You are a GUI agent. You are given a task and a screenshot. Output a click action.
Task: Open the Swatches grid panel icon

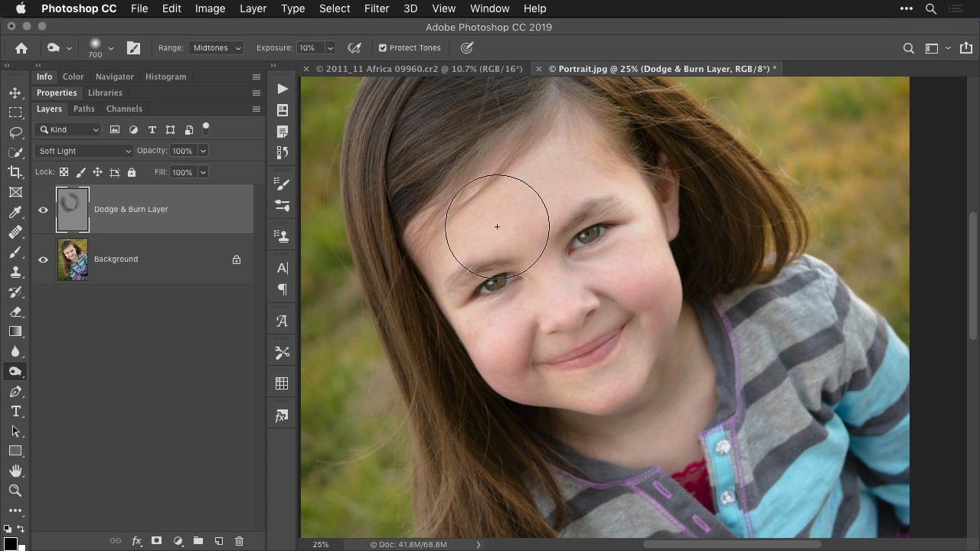point(283,383)
